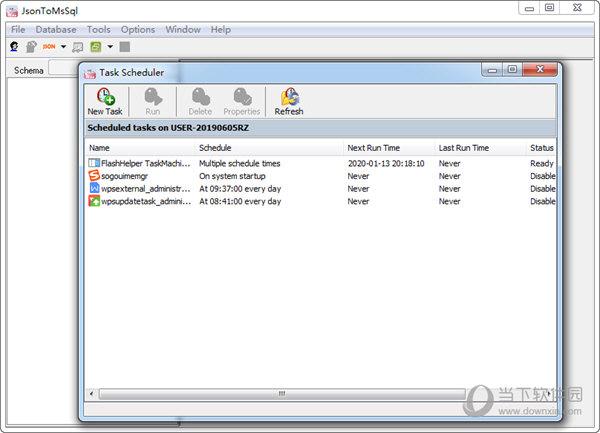The width and height of the screenshot is (600, 433).
Task: Click the Schema input field in main window
Action: click(64, 67)
